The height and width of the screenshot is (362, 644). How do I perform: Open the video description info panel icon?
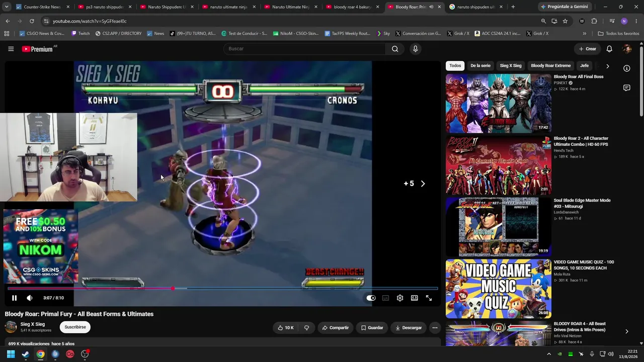(x=627, y=68)
